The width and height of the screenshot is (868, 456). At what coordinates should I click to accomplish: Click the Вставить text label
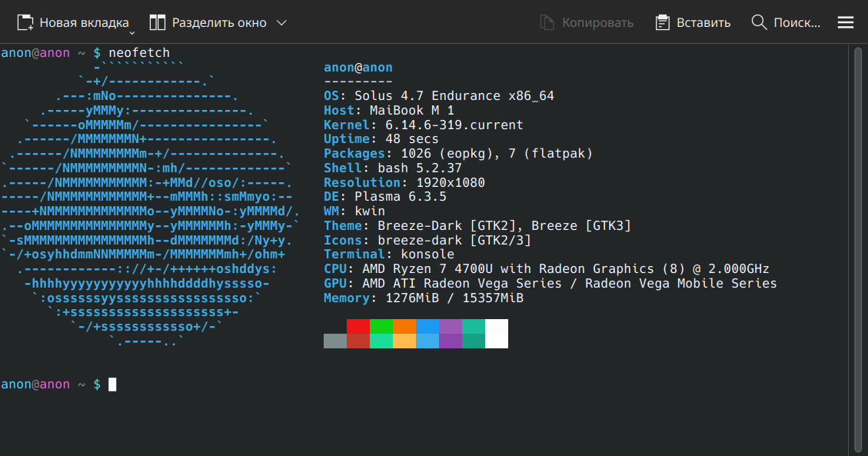(x=703, y=22)
